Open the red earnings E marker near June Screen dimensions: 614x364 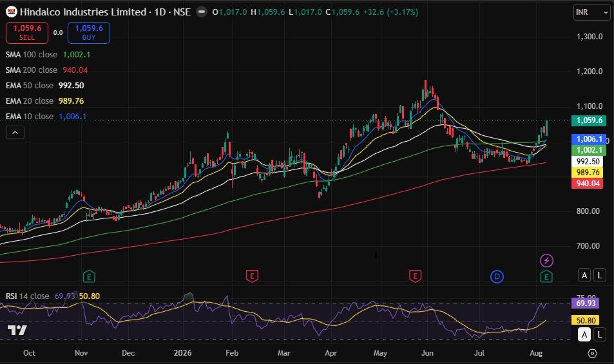(x=415, y=276)
